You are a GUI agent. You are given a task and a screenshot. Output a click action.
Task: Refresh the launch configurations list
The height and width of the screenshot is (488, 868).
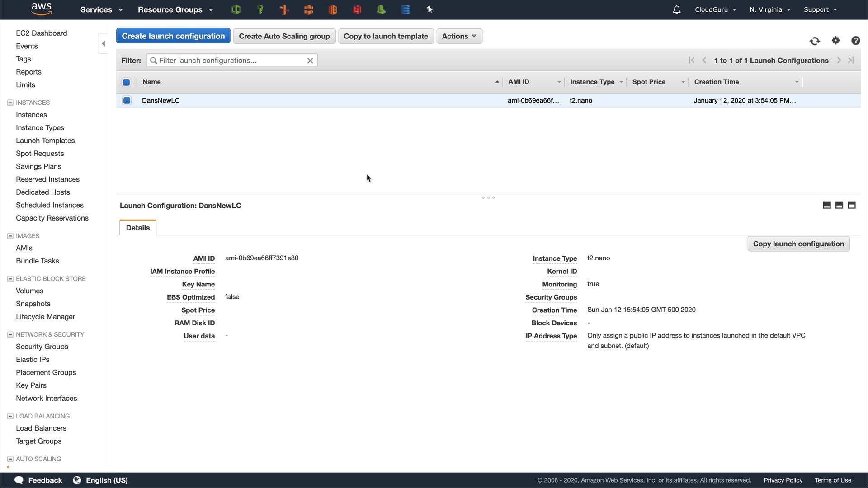point(815,41)
